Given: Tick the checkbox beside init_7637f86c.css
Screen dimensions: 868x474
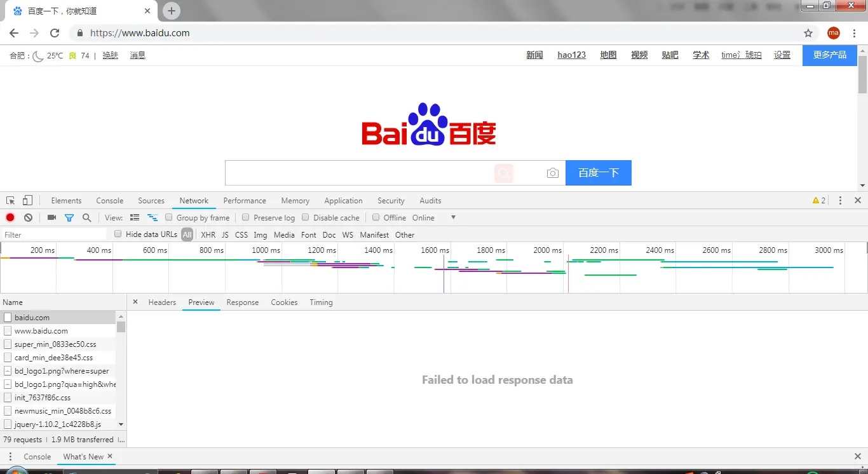Looking at the screenshot, I should click(8, 397).
